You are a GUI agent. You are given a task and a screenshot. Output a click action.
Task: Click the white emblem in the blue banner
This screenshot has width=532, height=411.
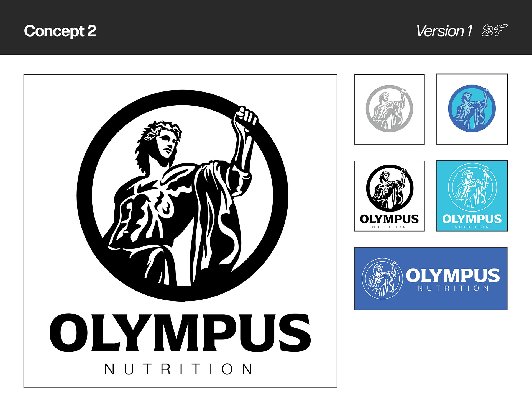tap(382, 279)
